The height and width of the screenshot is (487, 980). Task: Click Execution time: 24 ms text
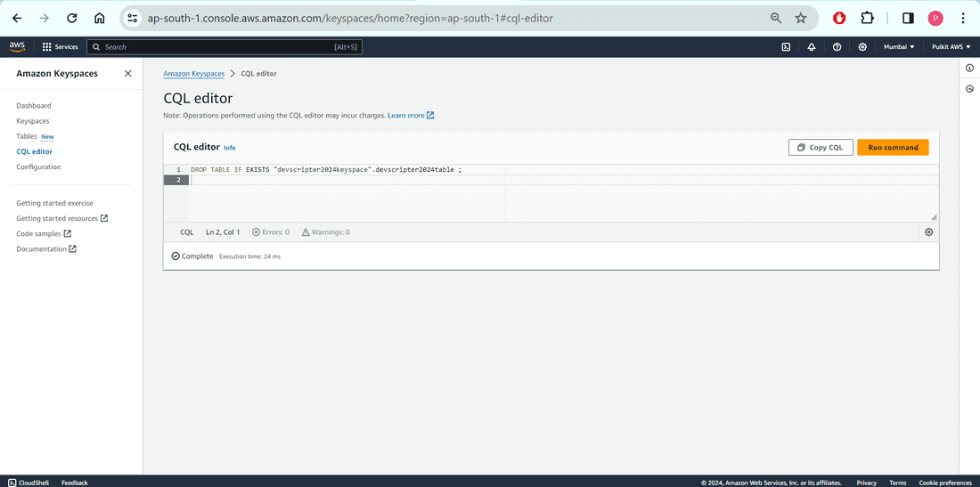[249, 256]
